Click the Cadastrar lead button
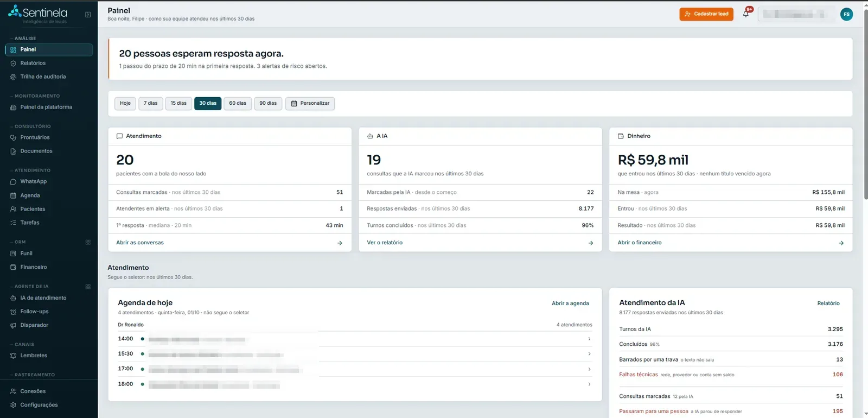 tap(706, 14)
